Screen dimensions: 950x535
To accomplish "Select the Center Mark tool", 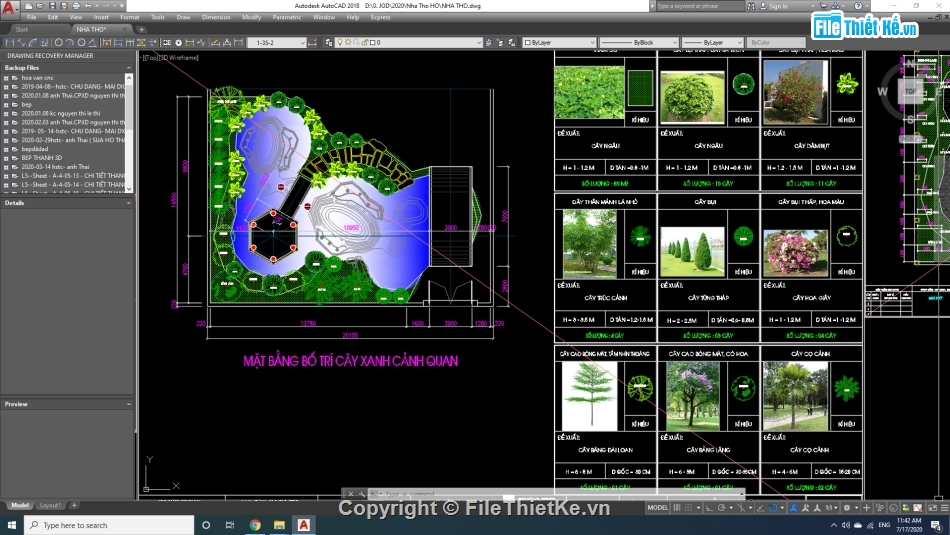I will [179, 42].
